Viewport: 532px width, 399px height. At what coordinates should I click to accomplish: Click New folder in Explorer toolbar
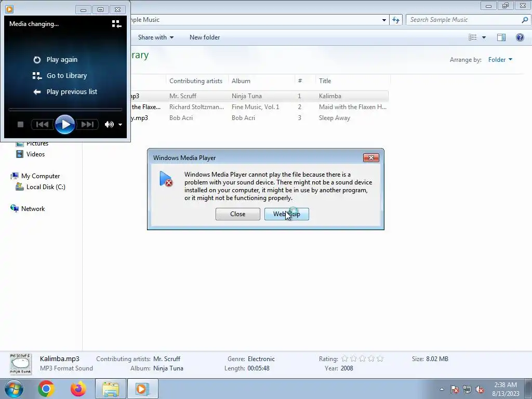point(205,37)
